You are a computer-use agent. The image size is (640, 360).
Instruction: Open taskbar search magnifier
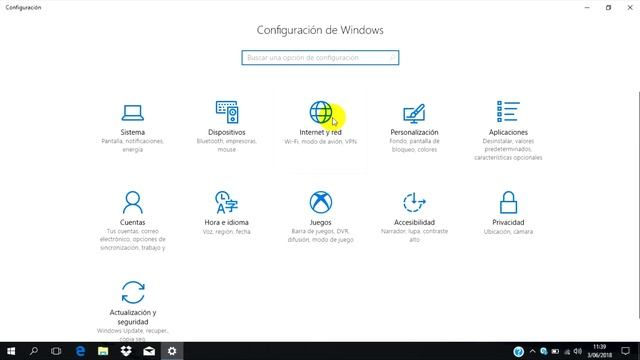33,351
